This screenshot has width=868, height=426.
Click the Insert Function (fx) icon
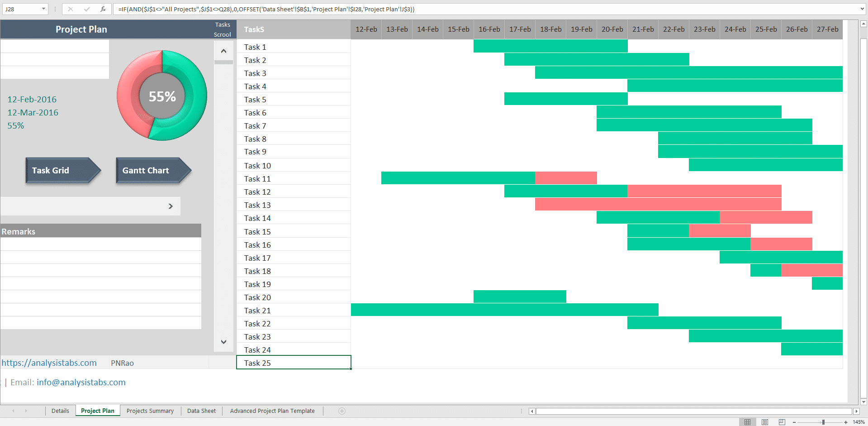[103, 9]
